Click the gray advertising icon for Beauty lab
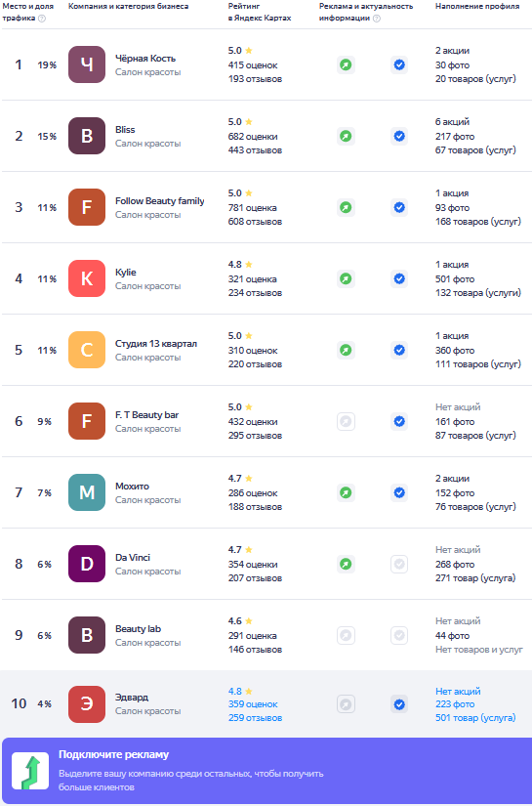Screen dimensions: 532x806 coord(347,635)
